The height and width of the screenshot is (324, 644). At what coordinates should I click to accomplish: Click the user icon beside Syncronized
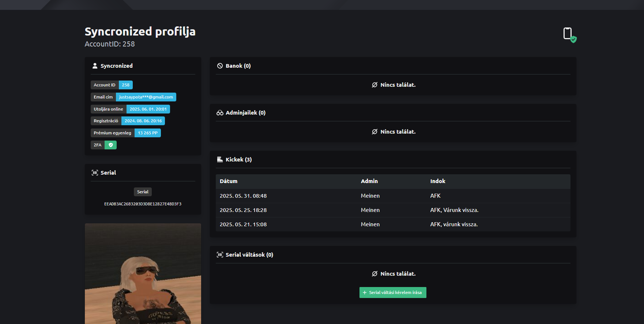[x=95, y=66]
